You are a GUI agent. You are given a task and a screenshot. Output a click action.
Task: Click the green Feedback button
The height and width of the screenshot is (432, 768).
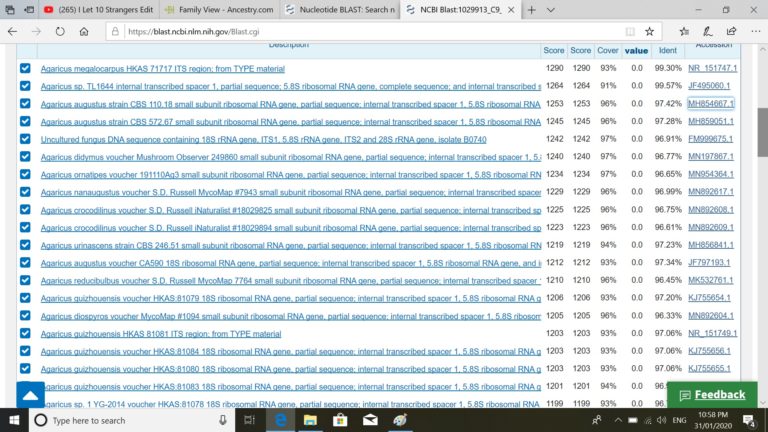(x=712, y=394)
